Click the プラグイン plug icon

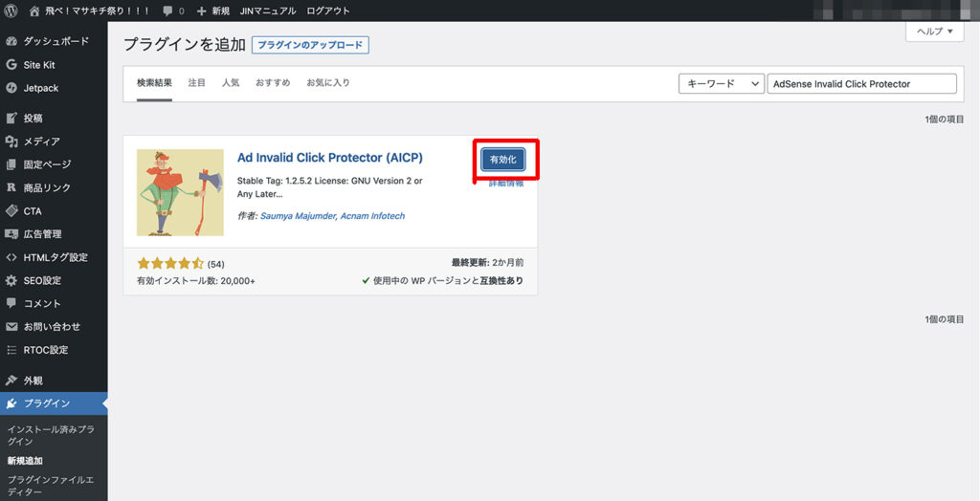coord(11,403)
